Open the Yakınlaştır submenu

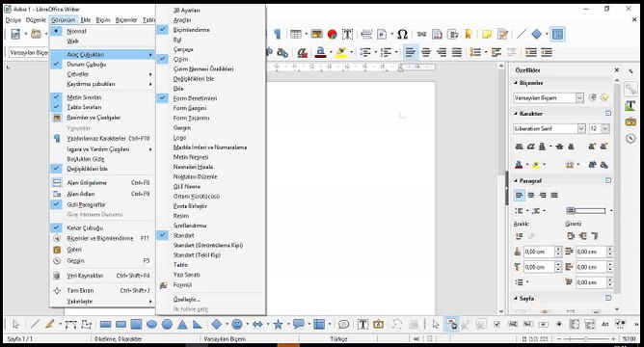(x=102, y=302)
